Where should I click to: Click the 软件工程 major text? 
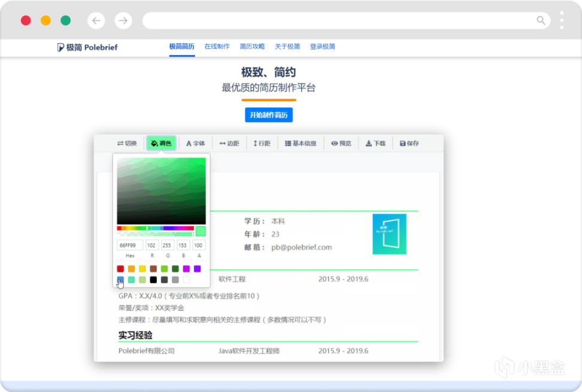(x=232, y=279)
